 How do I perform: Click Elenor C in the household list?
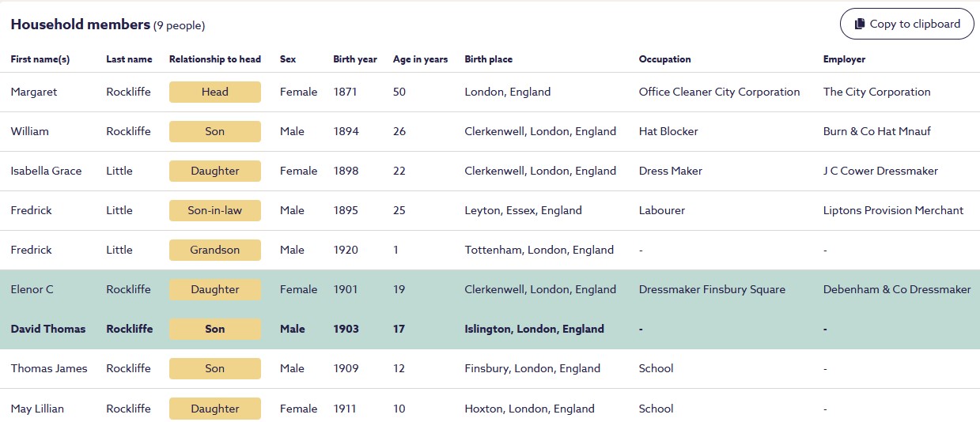pos(32,289)
